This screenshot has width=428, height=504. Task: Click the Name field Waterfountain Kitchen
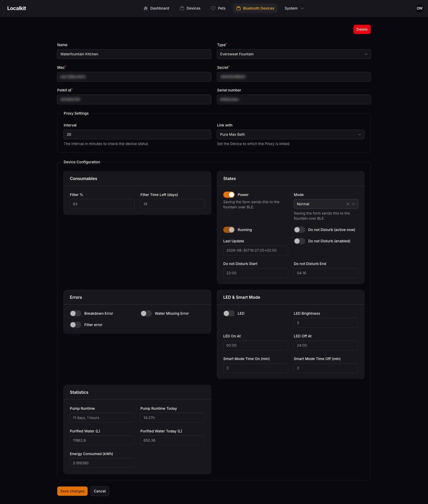(134, 54)
